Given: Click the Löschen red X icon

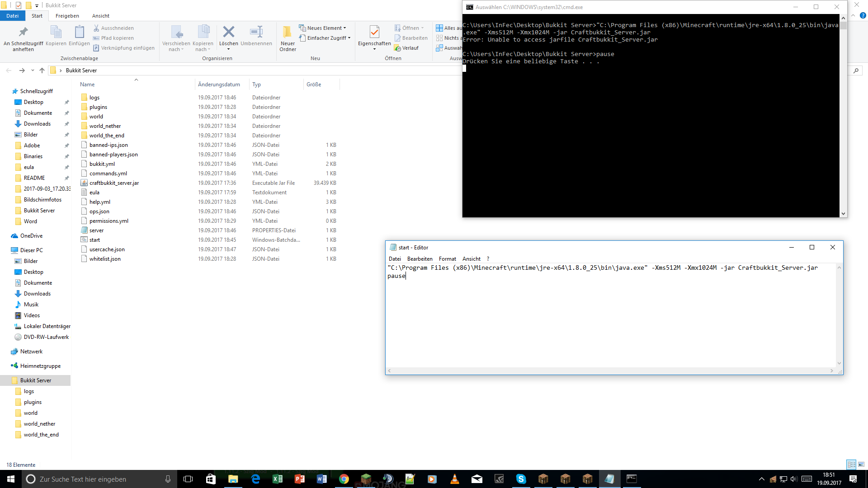Looking at the screenshot, I should (229, 32).
